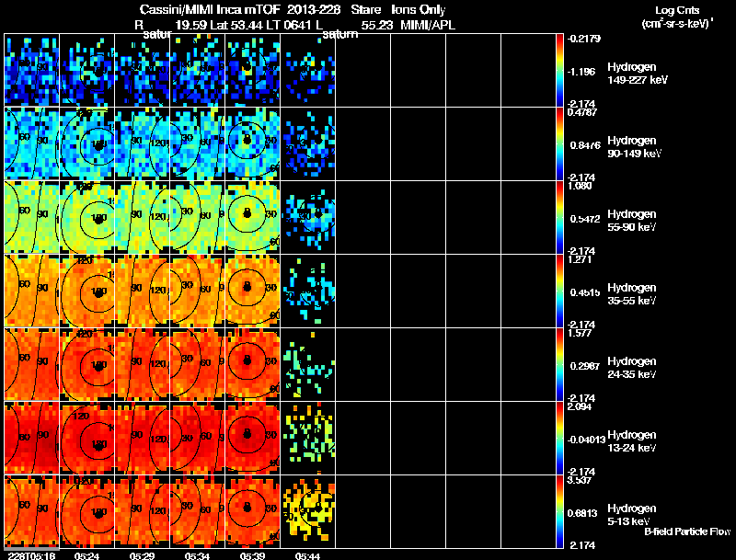The height and width of the screenshot is (560, 736).
Task: Click the 05:29 image in 55-90 keV row
Action: [143, 217]
